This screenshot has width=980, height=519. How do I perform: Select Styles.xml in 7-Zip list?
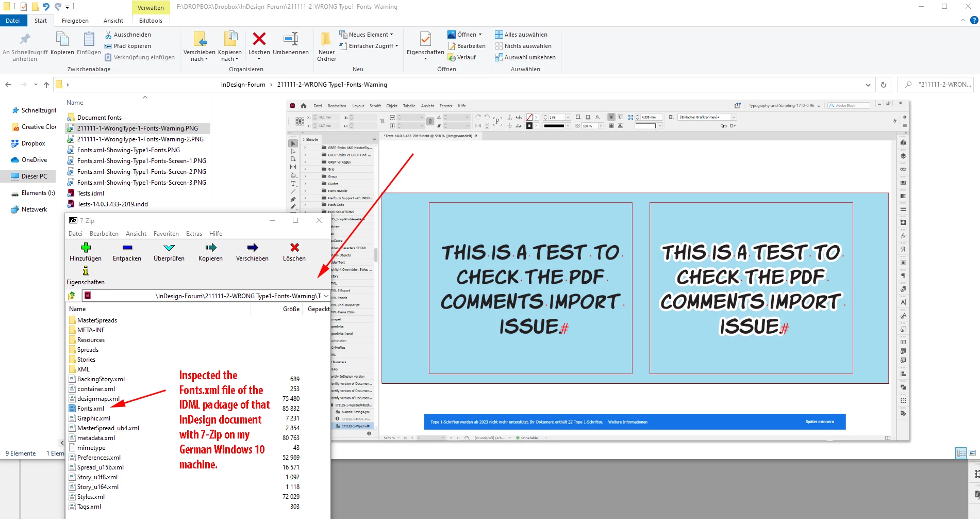pyautogui.click(x=91, y=497)
